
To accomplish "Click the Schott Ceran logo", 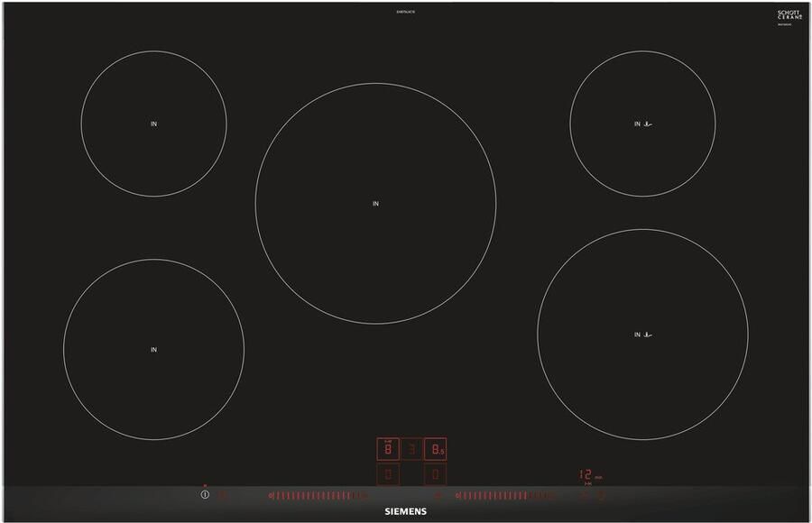I will [788, 15].
